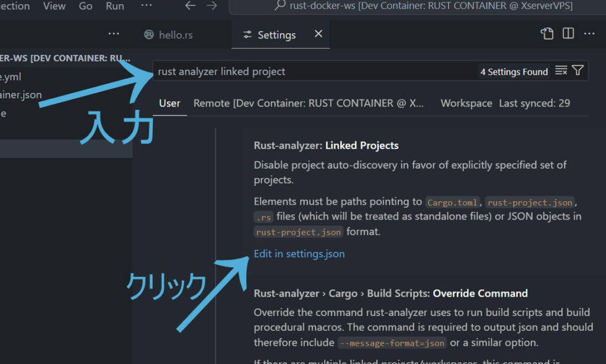
Task: Open the editor More Actions ellipsis
Action: point(589,34)
